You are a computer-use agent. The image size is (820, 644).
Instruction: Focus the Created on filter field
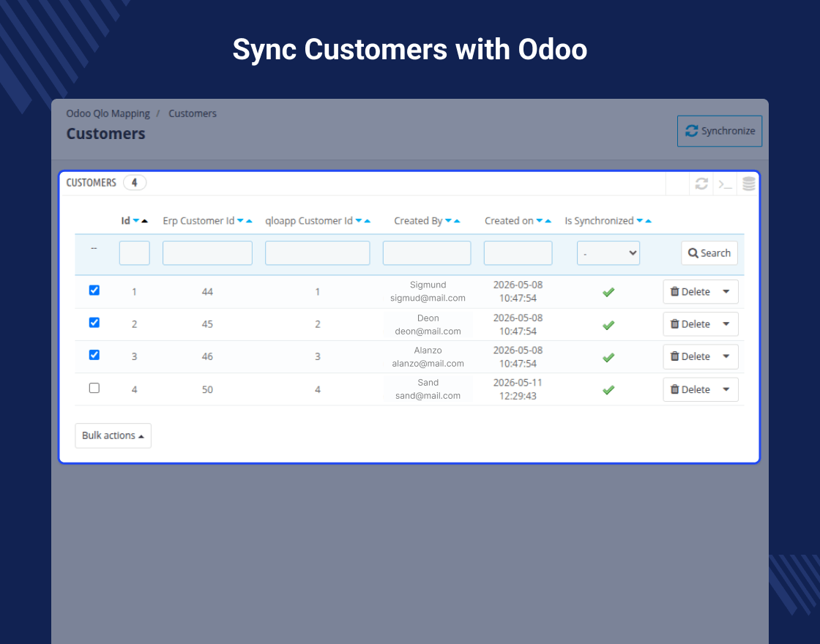pos(518,253)
